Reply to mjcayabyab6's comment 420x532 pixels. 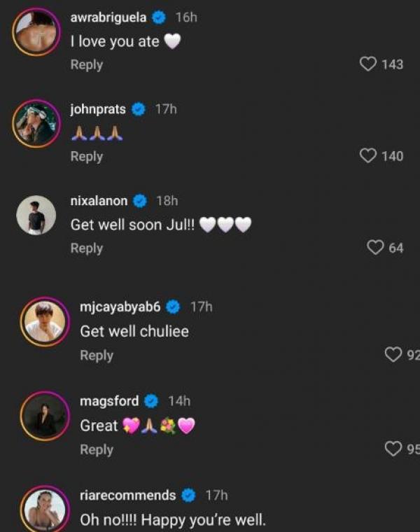pos(97,356)
